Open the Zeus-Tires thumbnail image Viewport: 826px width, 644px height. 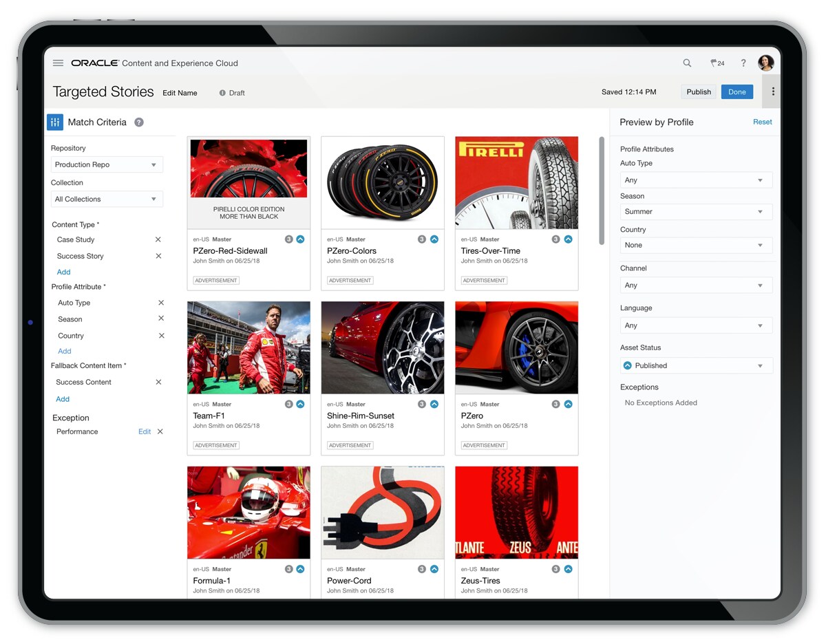517,513
